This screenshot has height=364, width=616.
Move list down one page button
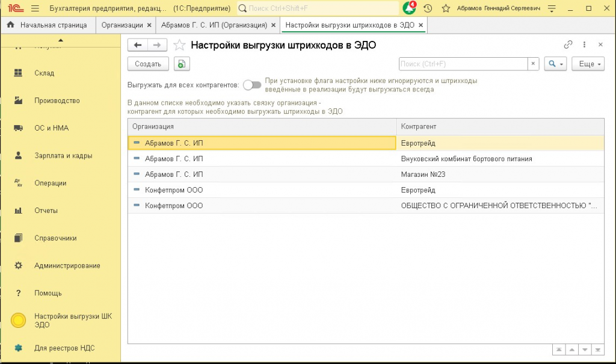click(x=585, y=350)
